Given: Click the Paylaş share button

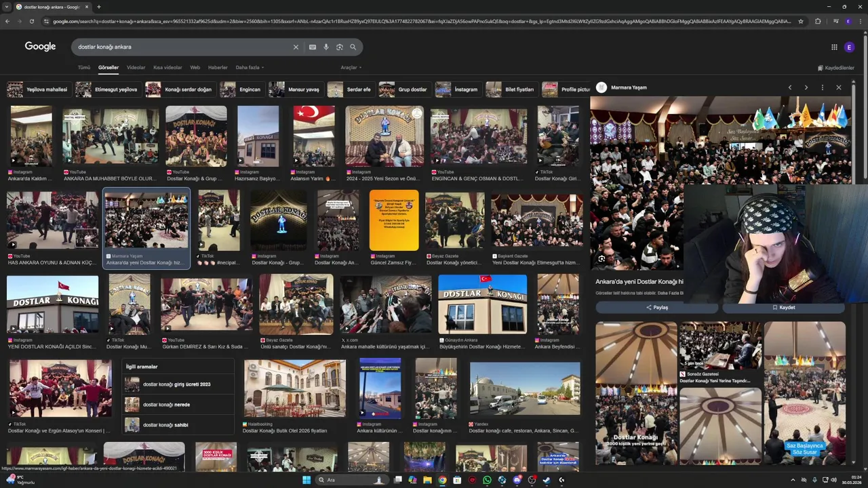Looking at the screenshot, I should point(656,308).
